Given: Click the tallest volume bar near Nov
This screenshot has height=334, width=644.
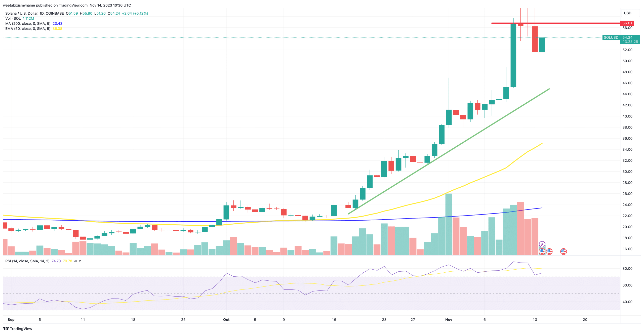Looking at the screenshot, I should (x=449, y=224).
